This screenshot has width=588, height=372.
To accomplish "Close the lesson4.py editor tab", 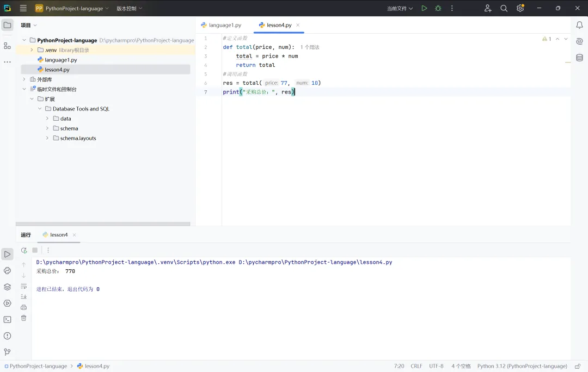I will click(x=298, y=25).
